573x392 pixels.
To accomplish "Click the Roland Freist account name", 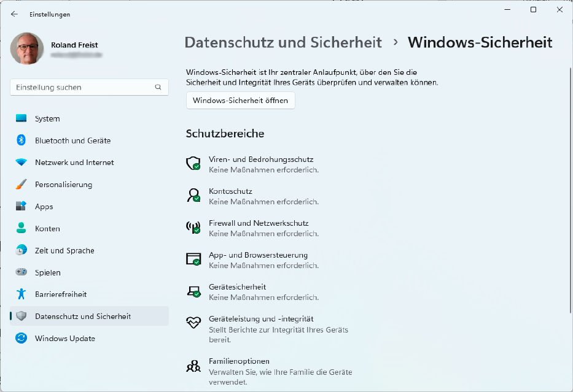I will point(74,45).
